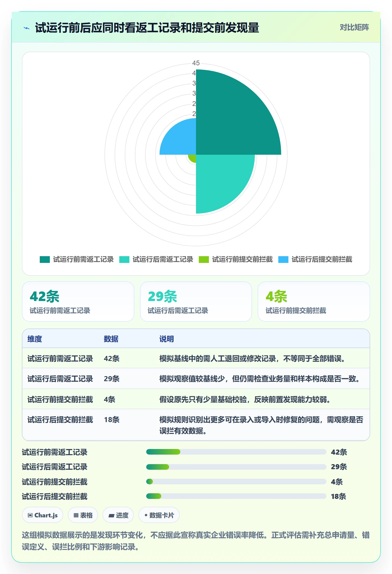The height and width of the screenshot is (574, 392).
Task: Click the header title 试运行前后应同时看返工记录
Action: [x=147, y=28]
